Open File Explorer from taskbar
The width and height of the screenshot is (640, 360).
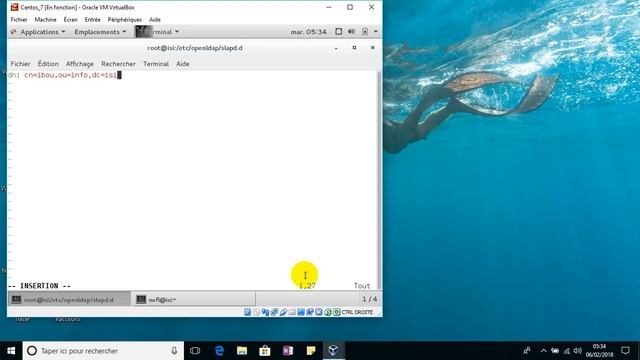(242, 351)
